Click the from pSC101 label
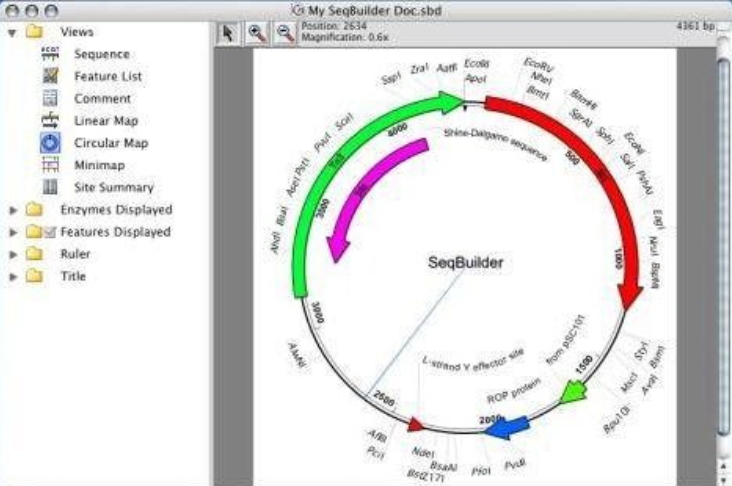 tap(566, 340)
